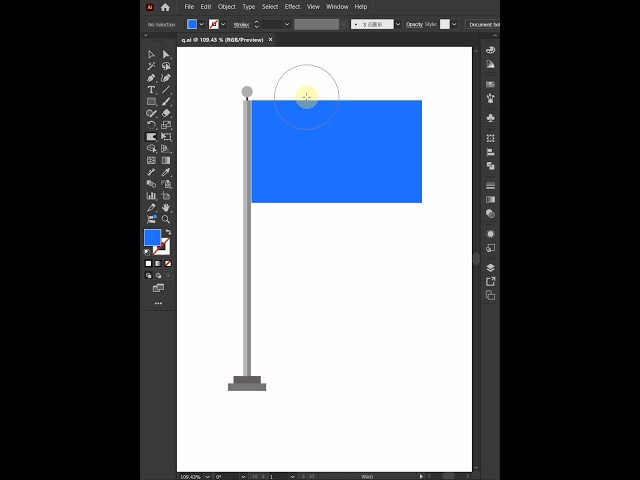Choose the Magic Wand tool

pos(151,66)
